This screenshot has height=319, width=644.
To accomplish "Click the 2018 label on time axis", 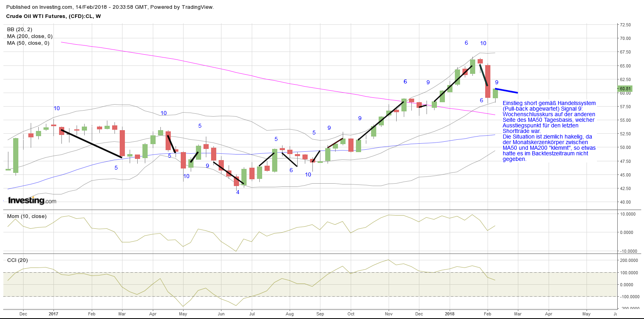I will [450, 314].
